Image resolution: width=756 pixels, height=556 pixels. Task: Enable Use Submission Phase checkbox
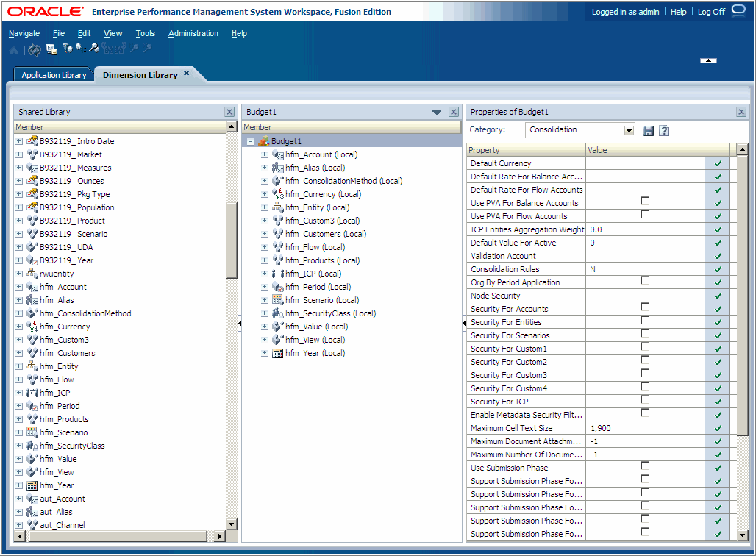pos(645,466)
